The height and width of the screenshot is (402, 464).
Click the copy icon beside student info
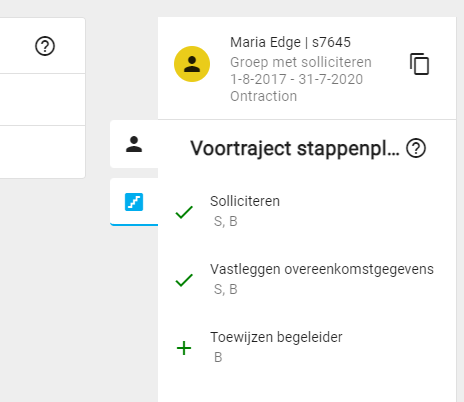(419, 64)
